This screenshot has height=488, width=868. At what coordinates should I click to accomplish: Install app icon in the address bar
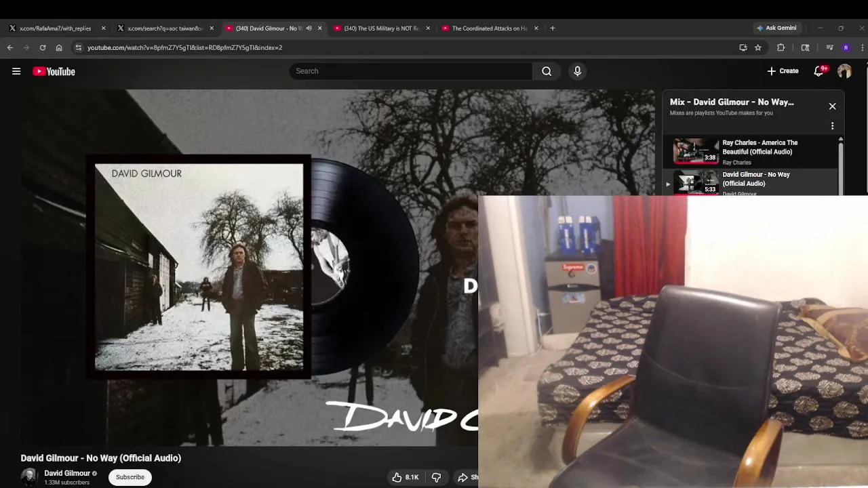743,47
